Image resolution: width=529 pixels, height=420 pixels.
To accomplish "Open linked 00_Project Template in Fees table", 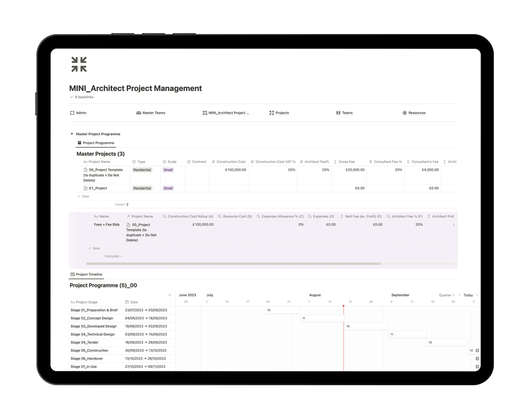I will [x=141, y=233].
